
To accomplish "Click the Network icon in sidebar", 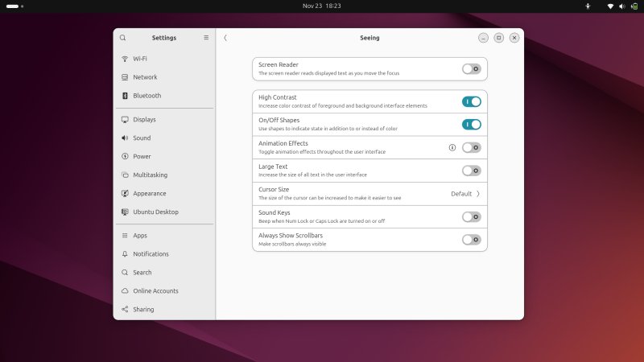I will (x=125, y=77).
